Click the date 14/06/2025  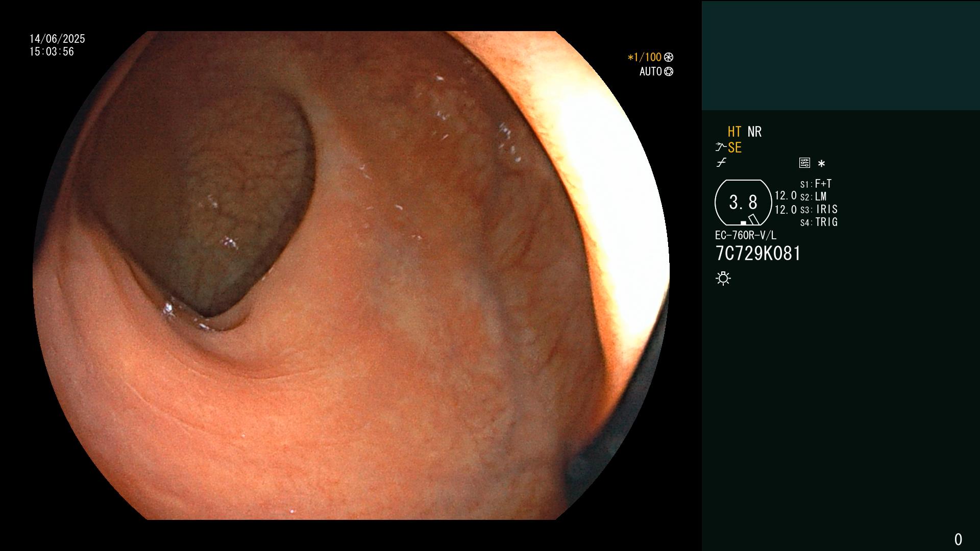(x=57, y=39)
